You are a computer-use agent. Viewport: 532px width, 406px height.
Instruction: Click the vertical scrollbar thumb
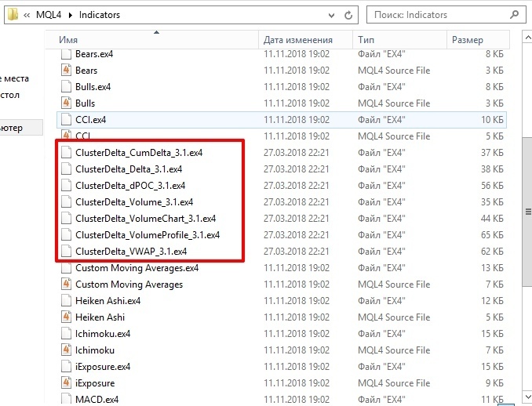pos(527,212)
